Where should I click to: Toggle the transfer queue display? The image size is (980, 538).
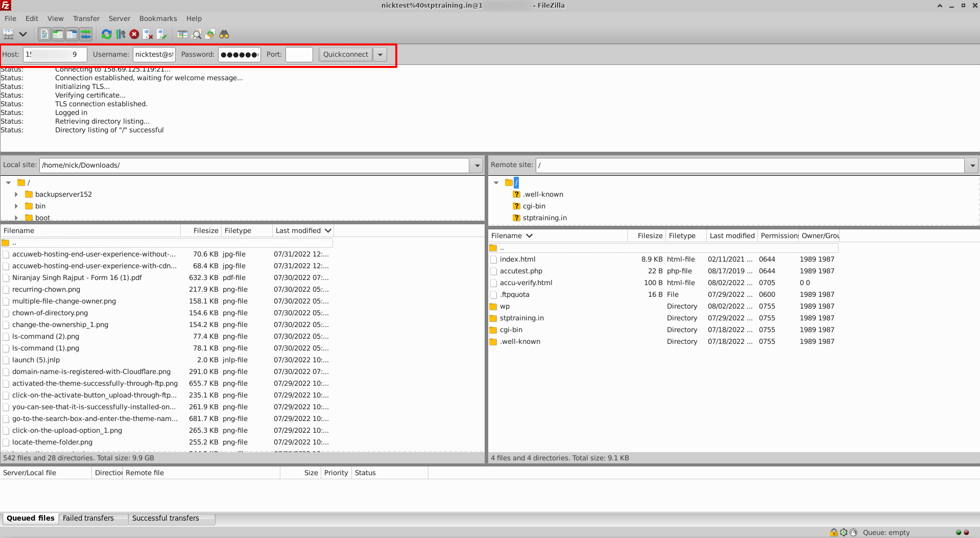(x=85, y=34)
